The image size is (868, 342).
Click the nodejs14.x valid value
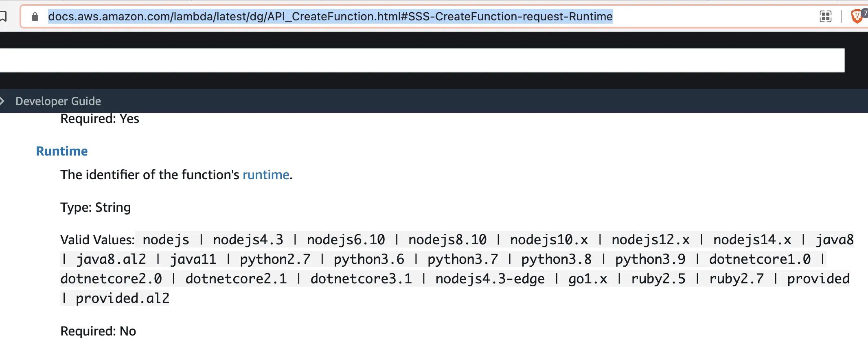point(752,240)
